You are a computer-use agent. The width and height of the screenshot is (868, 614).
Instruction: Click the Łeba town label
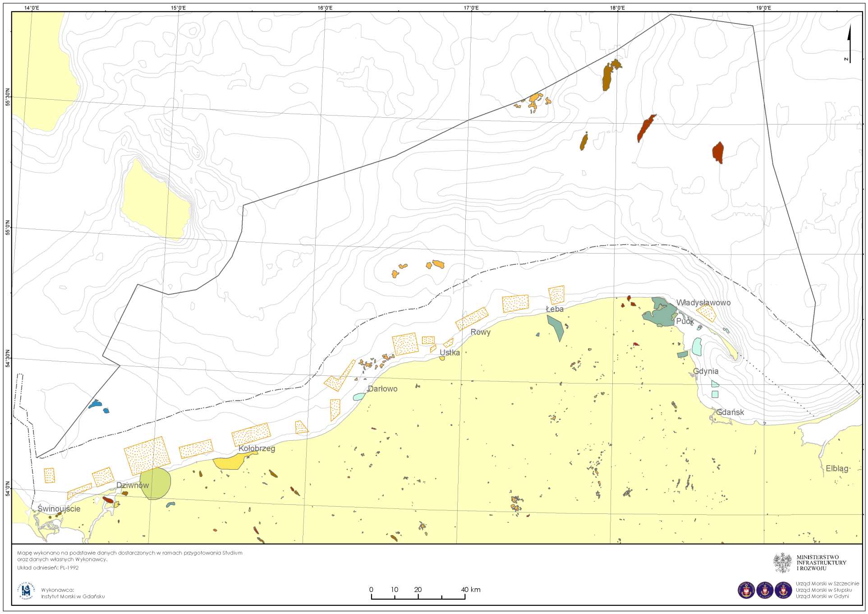[x=555, y=309]
